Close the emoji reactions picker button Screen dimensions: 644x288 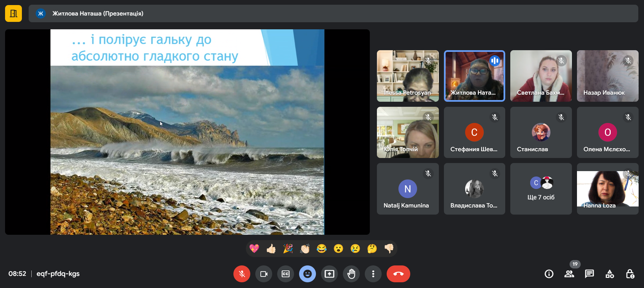(x=307, y=274)
